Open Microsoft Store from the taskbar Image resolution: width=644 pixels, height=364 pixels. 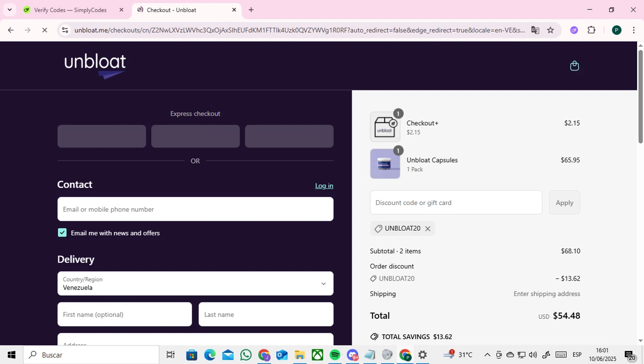coord(191,355)
